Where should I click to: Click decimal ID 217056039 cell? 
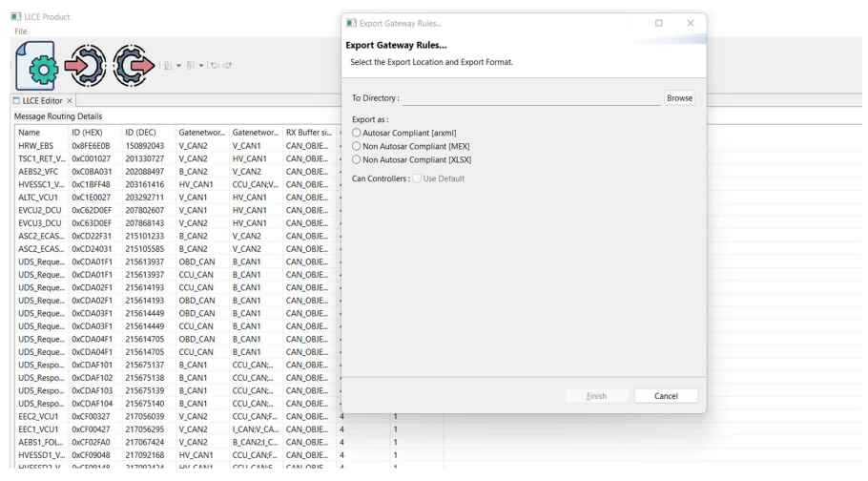tap(144, 417)
